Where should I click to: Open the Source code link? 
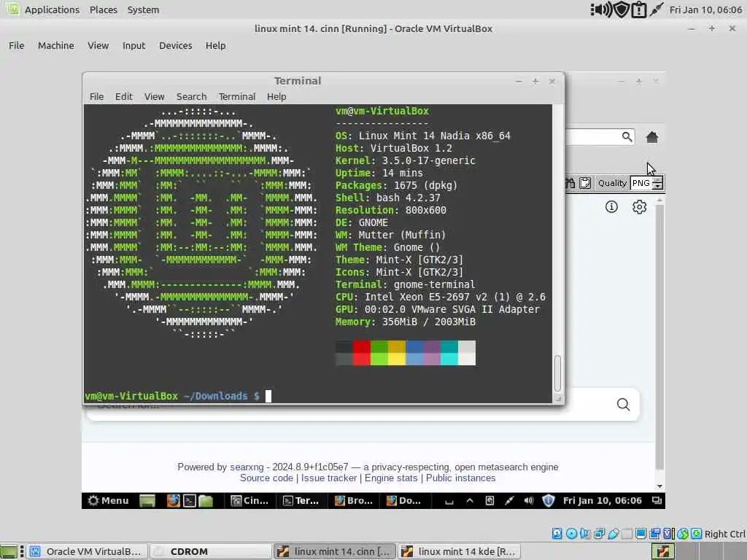click(x=266, y=478)
